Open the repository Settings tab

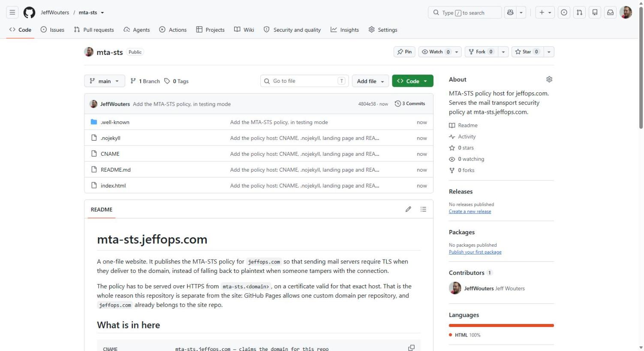383,30
